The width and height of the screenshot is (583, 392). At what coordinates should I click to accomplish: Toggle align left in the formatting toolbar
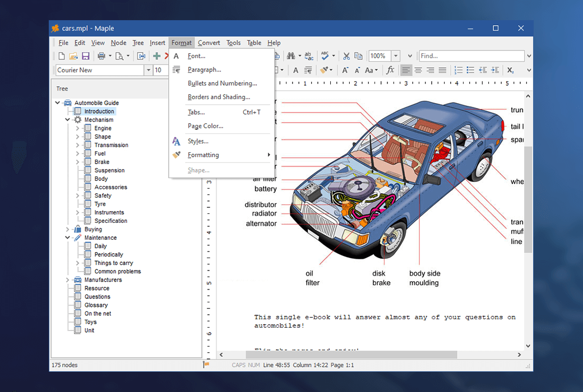click(x=406, y=70)
